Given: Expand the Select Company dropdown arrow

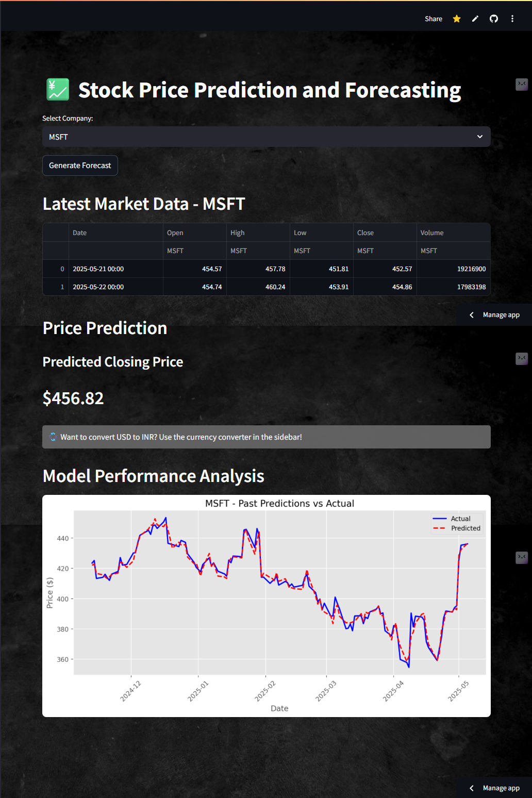Looking at the screenshot, I should tap(480, 137).
